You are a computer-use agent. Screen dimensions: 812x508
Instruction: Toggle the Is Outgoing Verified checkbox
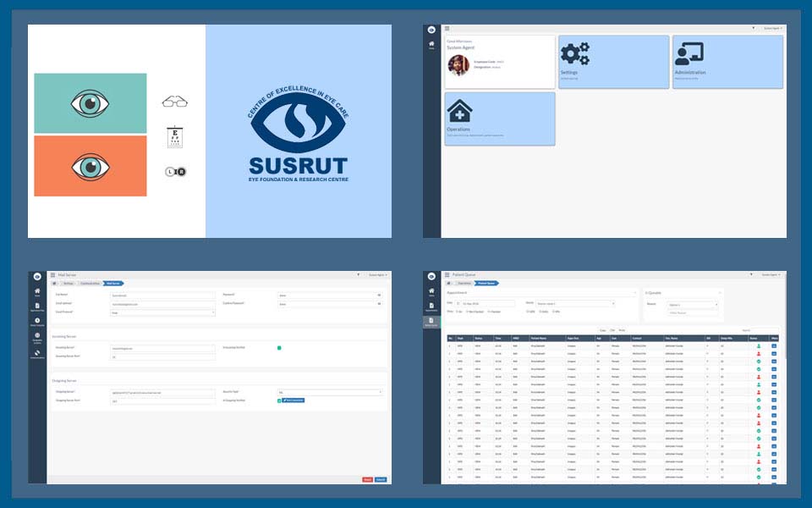[x=279, y=400]
